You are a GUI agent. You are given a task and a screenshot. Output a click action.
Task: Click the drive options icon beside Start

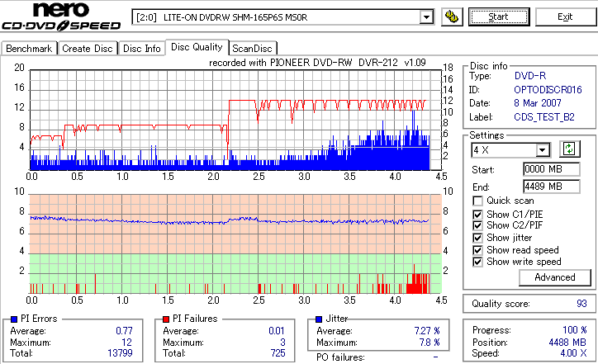pos(452,17)
